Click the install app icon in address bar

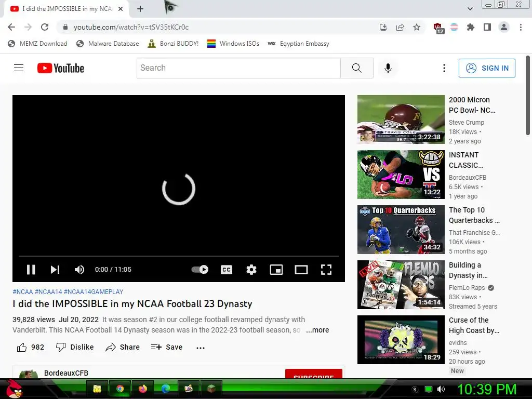pos(383,27)
